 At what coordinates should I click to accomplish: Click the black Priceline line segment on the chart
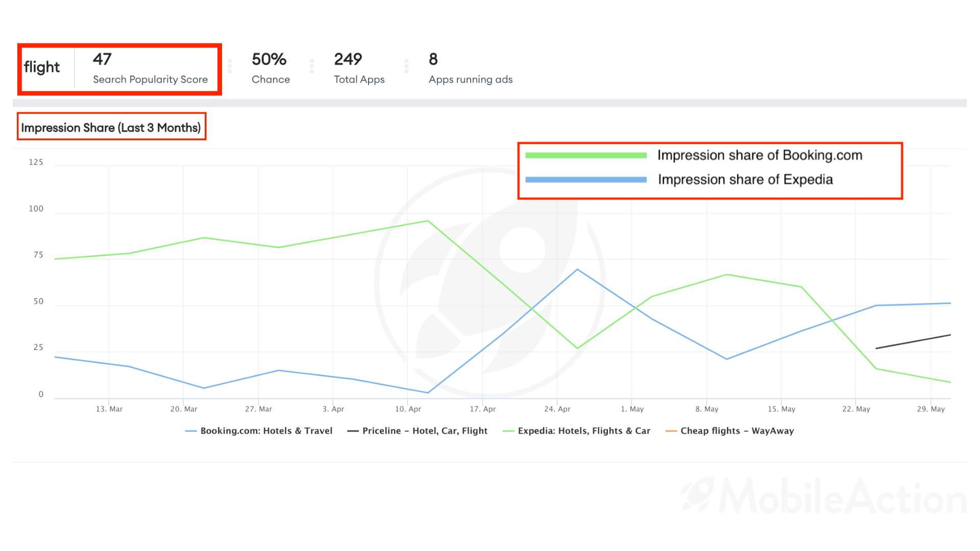point(913,342)
